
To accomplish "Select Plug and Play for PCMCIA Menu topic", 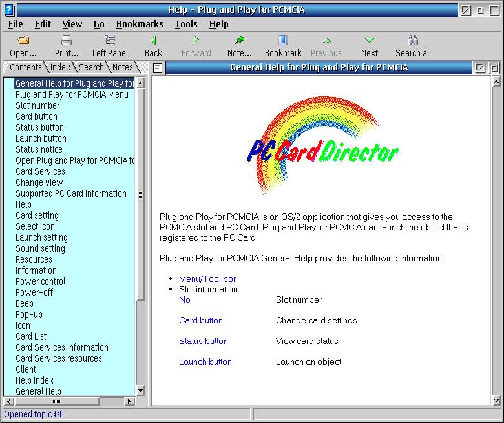I will tap(72, 94).
